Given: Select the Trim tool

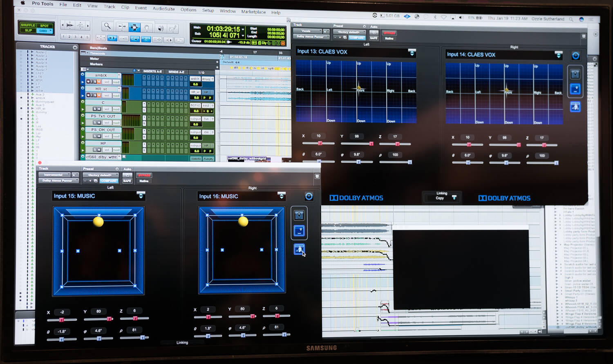Looking at the screenshot, I should coord(122,27).
